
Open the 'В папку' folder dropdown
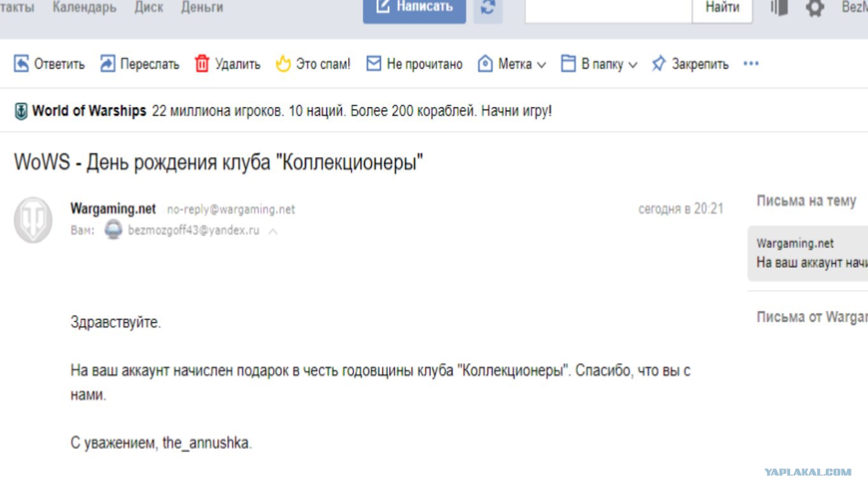coord(599,64)
